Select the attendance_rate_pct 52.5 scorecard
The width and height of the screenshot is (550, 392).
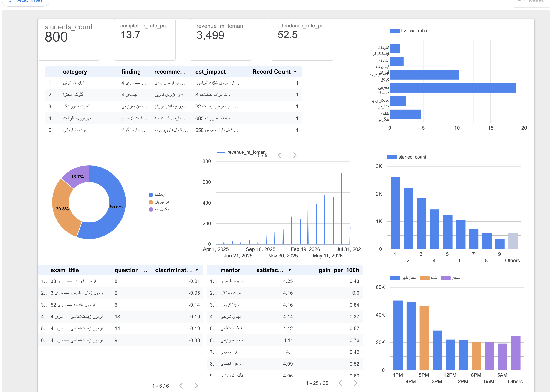[302, 40]
